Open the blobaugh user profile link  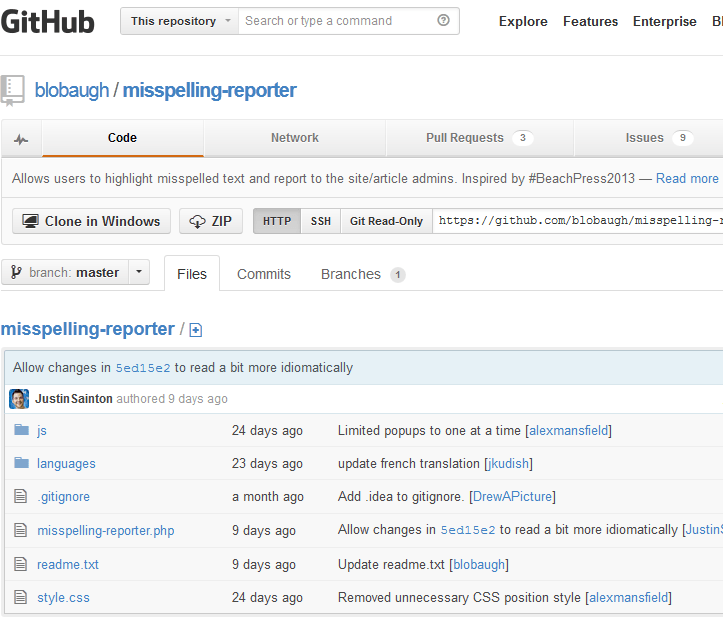tap(72, 90)
